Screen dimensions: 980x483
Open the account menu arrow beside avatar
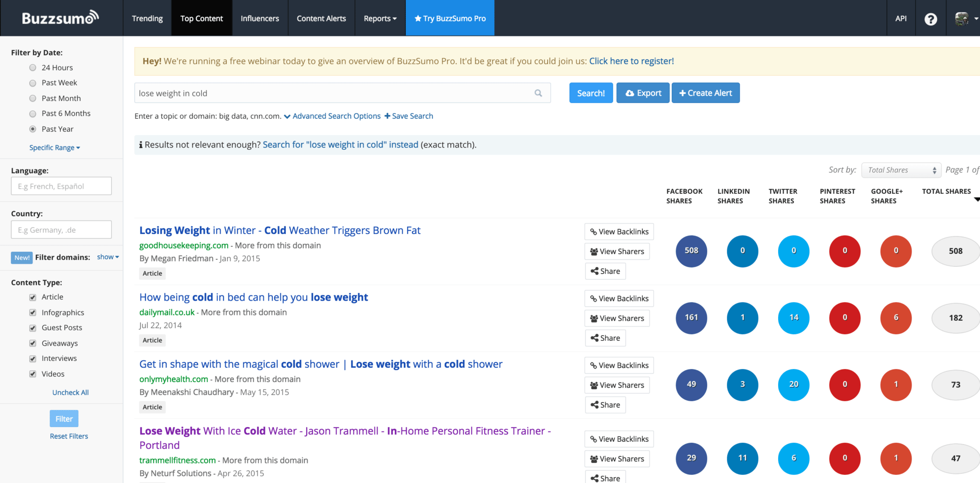pos(976,19)
